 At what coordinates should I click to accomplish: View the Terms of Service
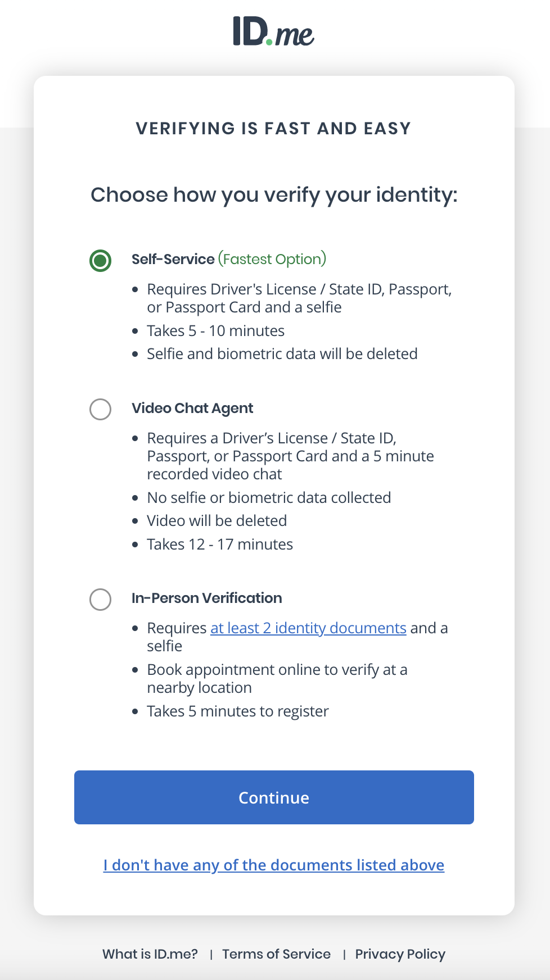point(276,954)
